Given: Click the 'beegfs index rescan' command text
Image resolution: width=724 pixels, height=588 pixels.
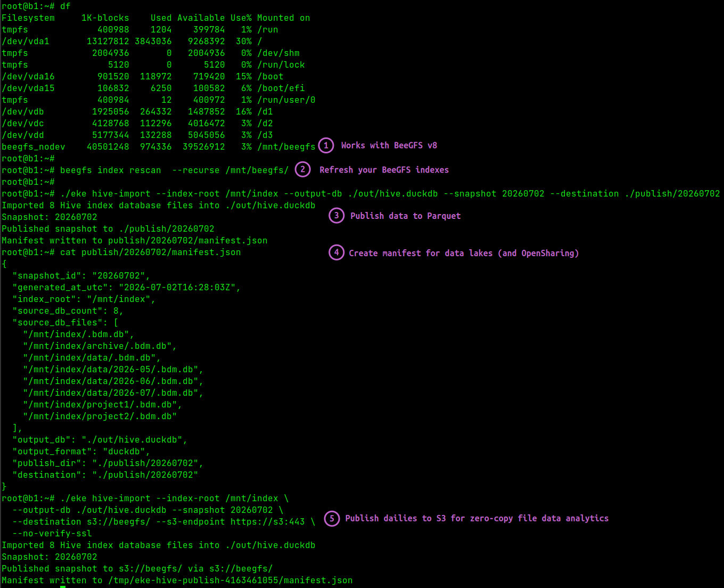Looking at the screenshot, I should (x=174, y=170).
